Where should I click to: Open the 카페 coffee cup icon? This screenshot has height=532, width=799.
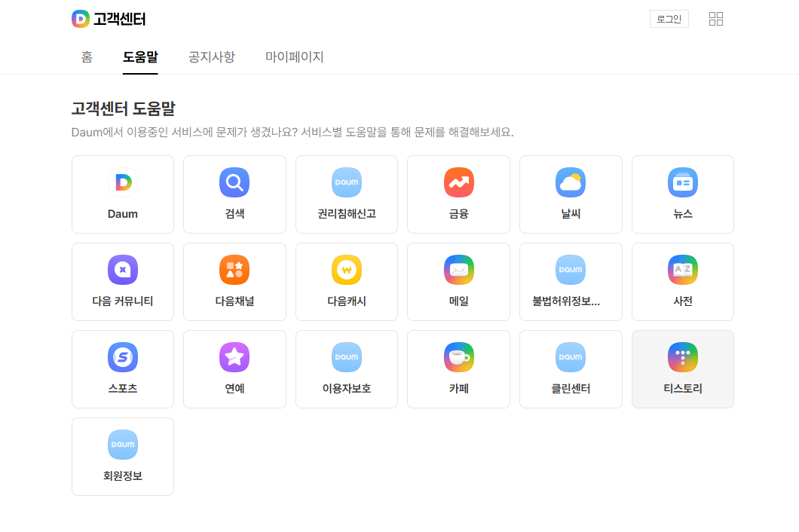tap(458, 357)
